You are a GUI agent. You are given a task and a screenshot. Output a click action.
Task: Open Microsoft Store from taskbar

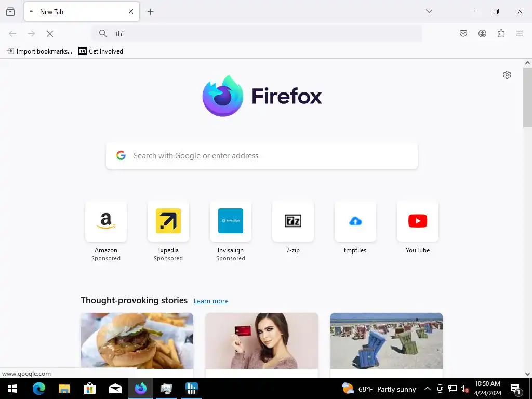tap(89, 389)
